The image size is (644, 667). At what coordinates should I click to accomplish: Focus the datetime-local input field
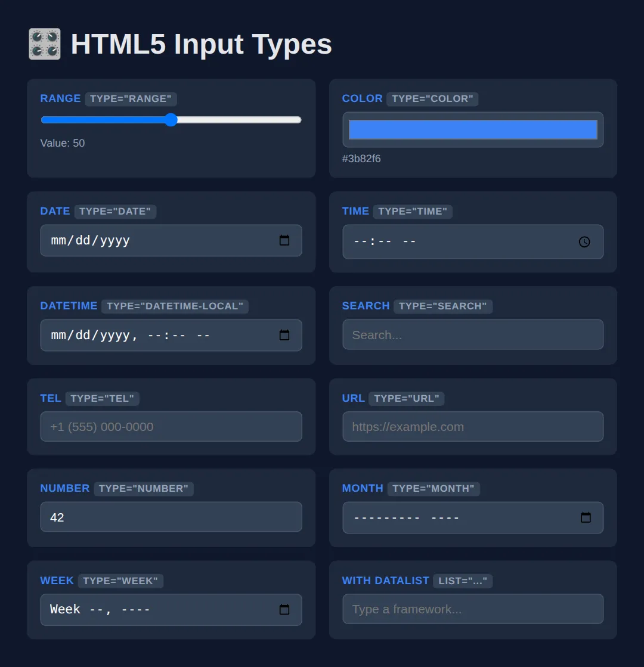coord(171,335)
